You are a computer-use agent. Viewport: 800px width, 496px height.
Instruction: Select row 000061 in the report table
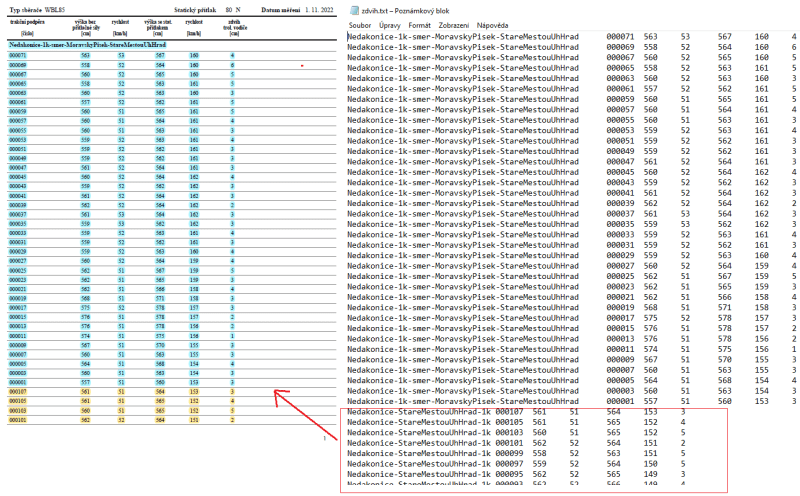point(172,103)
